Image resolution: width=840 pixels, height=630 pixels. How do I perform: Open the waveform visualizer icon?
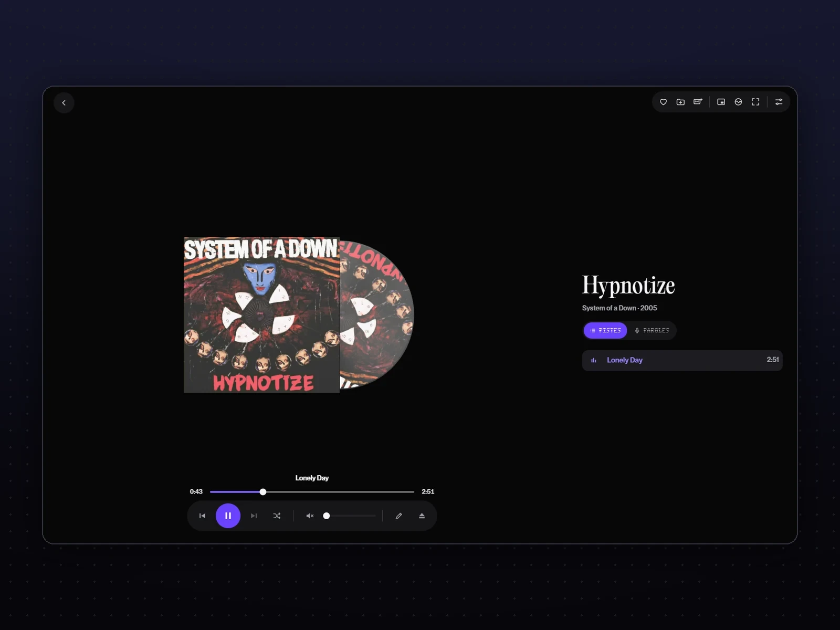point(739,102)
